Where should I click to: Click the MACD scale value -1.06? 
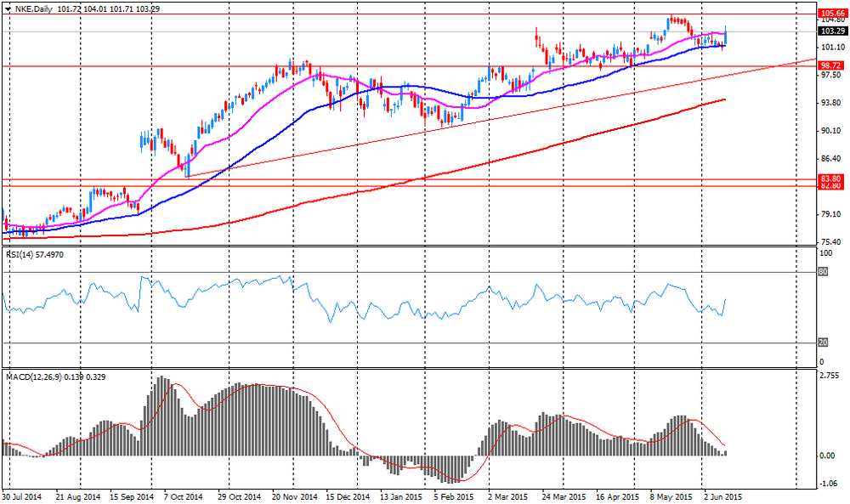coord(827,484)
